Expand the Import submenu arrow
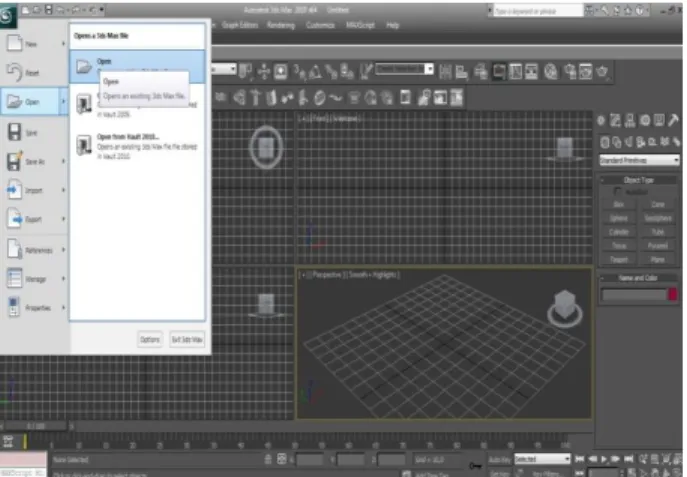This screenshot has width=687, height=477. pyautogui.click(x=64, y=190)
